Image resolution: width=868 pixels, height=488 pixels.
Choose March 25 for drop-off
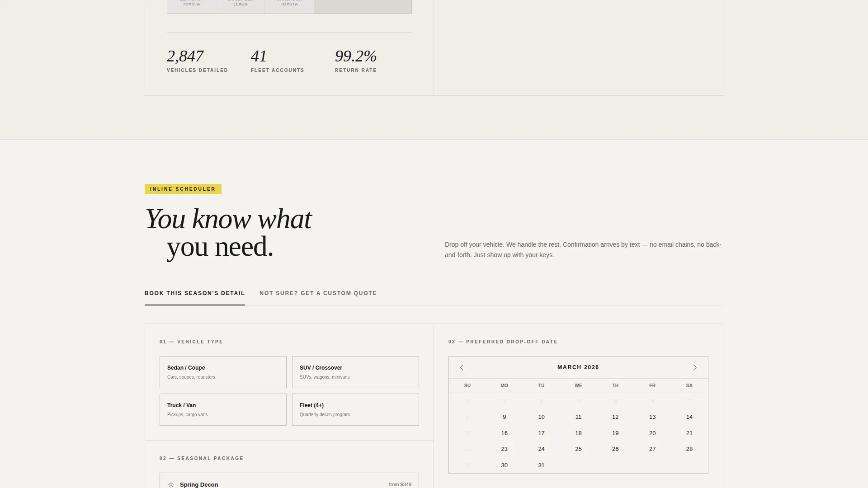pyautogui.click(x=578, y=449)
